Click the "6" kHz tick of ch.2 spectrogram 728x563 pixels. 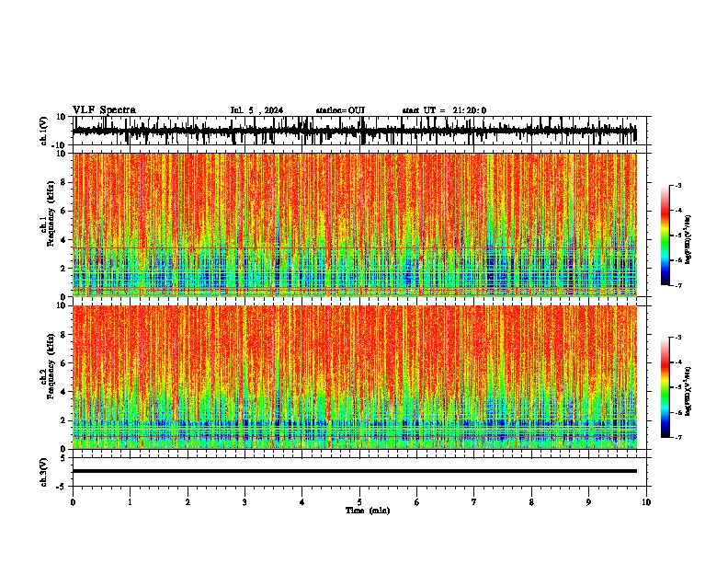click(x=63, y=363)
